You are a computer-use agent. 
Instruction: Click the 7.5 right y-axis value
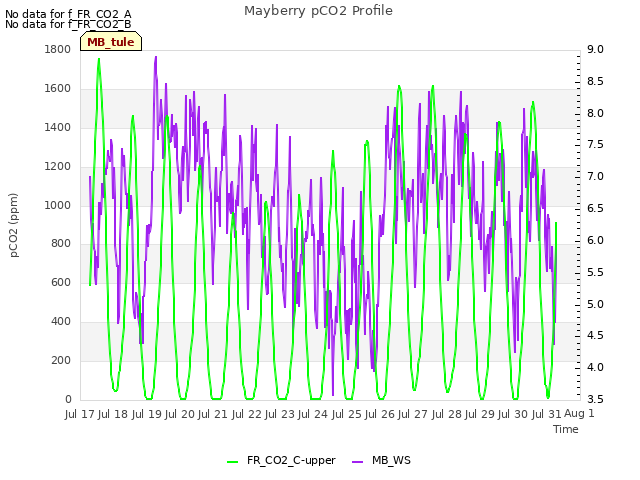[x=595, y=144]
